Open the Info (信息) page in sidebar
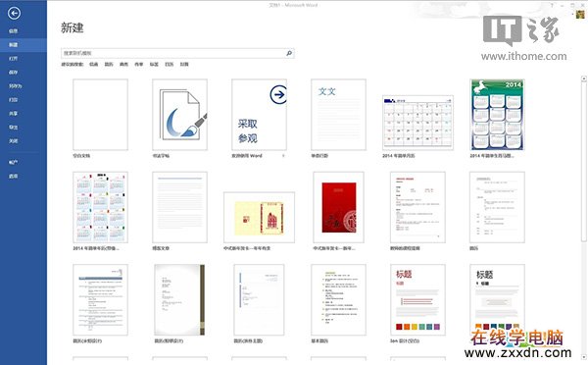Image resolution: width=588 pixels, height=365 pixels. [14, 30]
